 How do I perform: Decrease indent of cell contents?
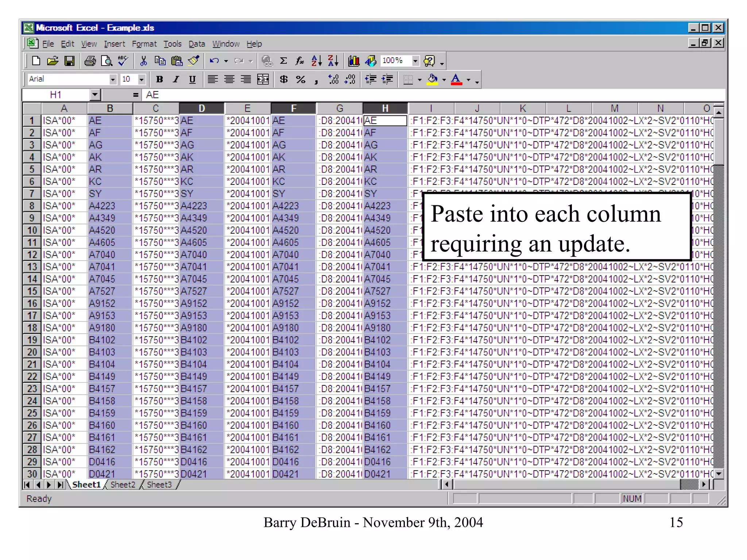pyautogui.click(x=371, y=79)
